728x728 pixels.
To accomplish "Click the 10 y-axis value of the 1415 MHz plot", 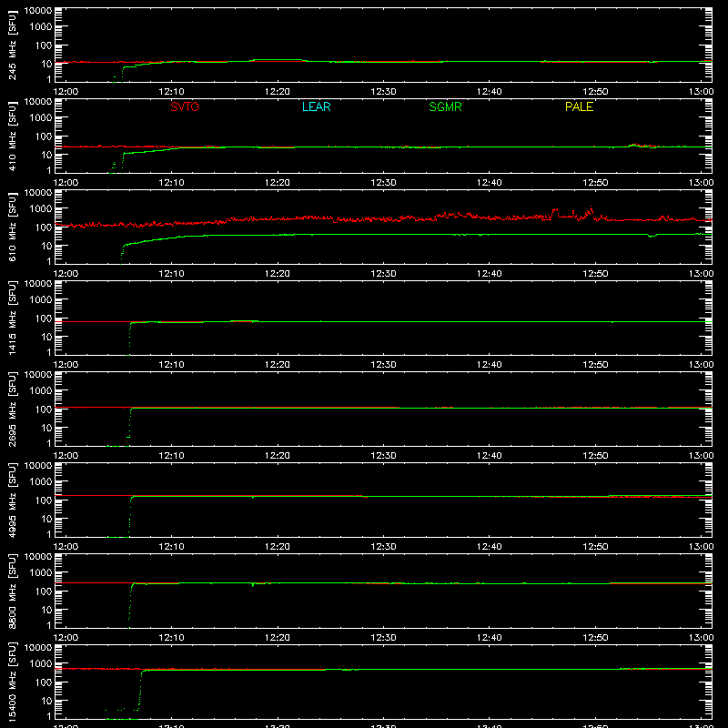I will point(47,337).
